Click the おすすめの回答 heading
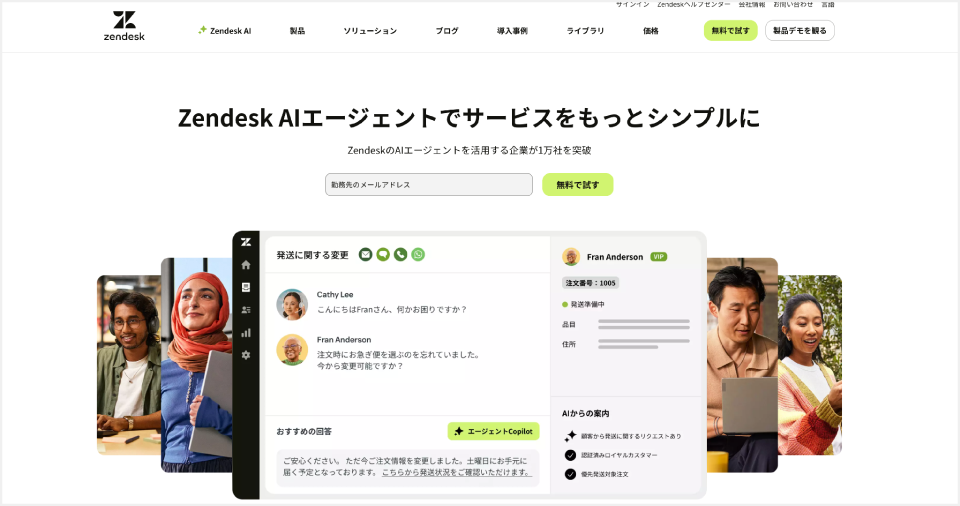The height and width of the screenshot is (506, 960). 304,431
